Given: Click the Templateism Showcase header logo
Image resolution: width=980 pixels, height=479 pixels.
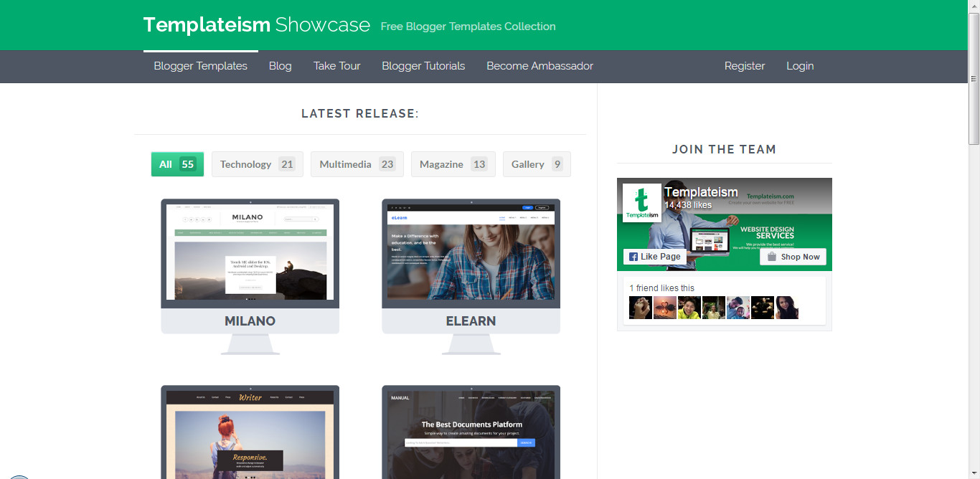Looking at the screenshot, I should 257,24.
